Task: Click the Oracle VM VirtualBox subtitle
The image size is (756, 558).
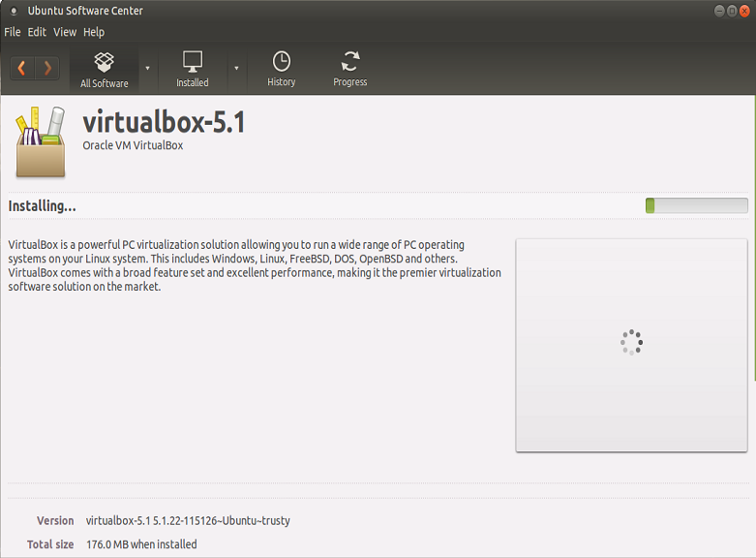Action: [x=133, y=145]
